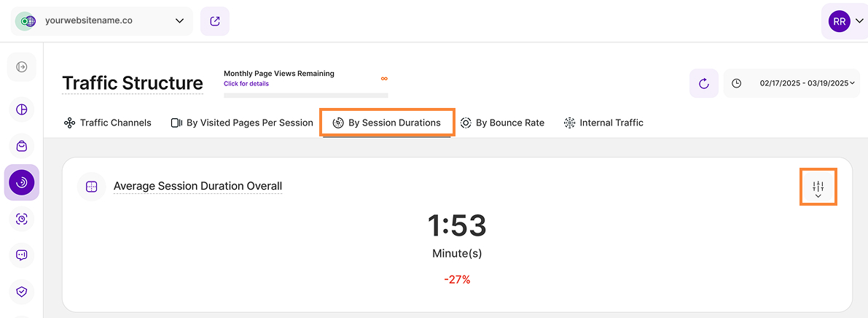Switch to By Visited Pages Per Session tab
The width and height of the screenshot is (868, 318).
point(242,123)
